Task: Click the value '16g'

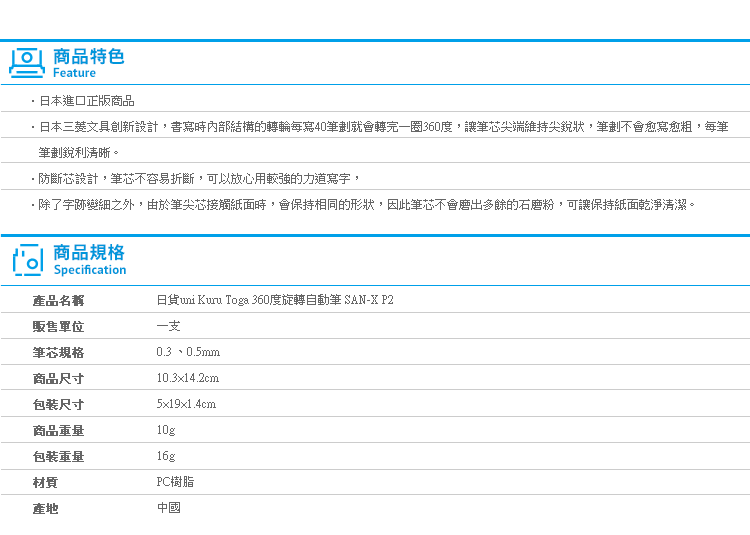Action: point(166,456)
